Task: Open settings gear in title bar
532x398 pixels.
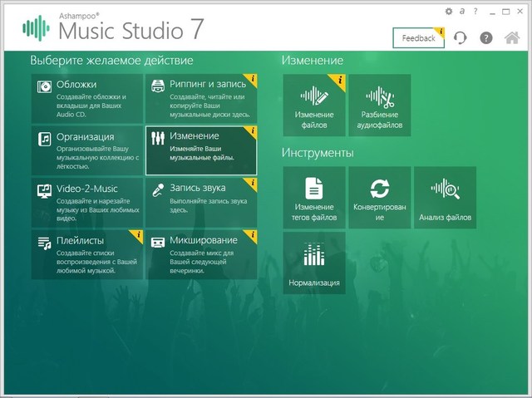Action: (449, 11)
